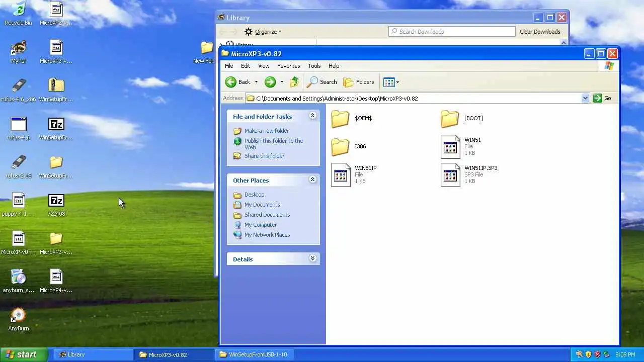Select the MicroXP4 desktop file

tap(56, 281)
